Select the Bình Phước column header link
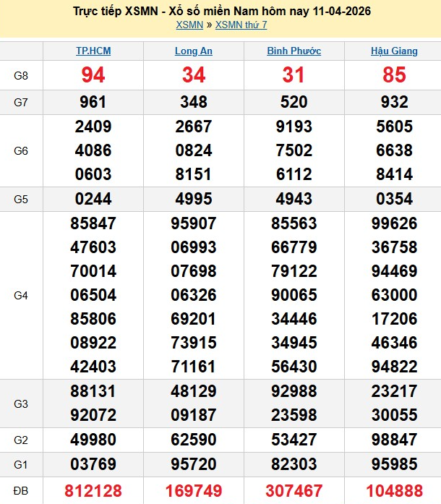441x504 pixels. (x=294, y=51)
